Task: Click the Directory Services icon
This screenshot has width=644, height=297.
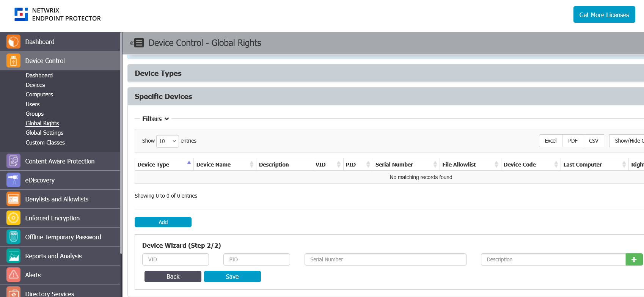Action: (13, 292)
